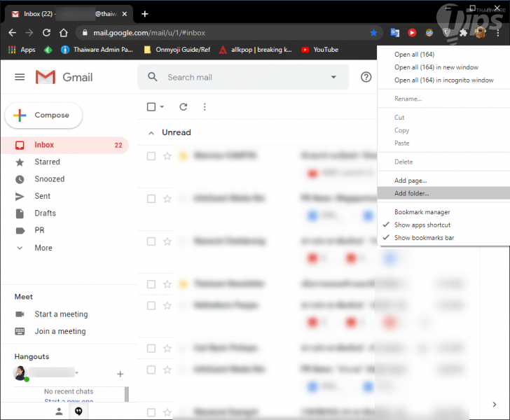510x420 pixels.
Task: Tick the select-all checkbox in the inbox toolbar
Action: click(x=151, y=106)
